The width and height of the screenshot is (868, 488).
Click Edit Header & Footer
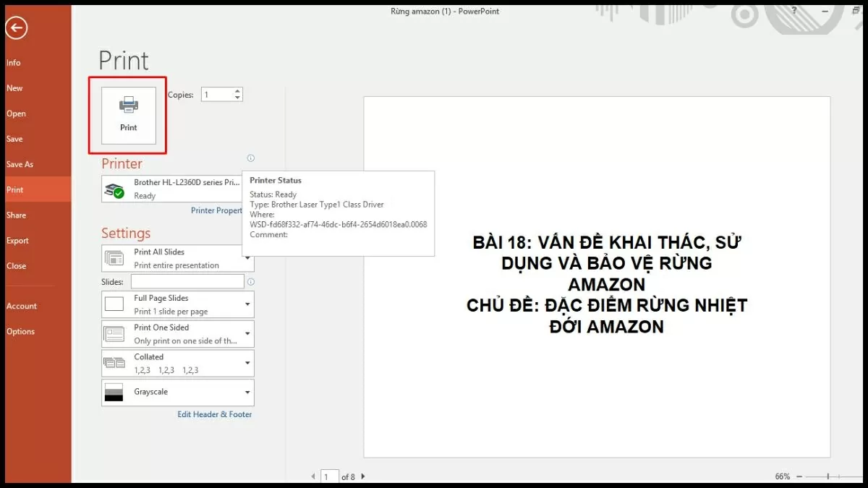215,414
